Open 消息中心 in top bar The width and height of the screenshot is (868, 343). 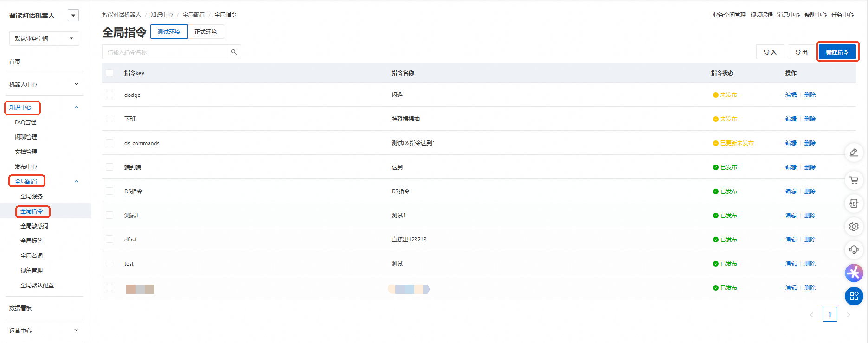point(789,15)
